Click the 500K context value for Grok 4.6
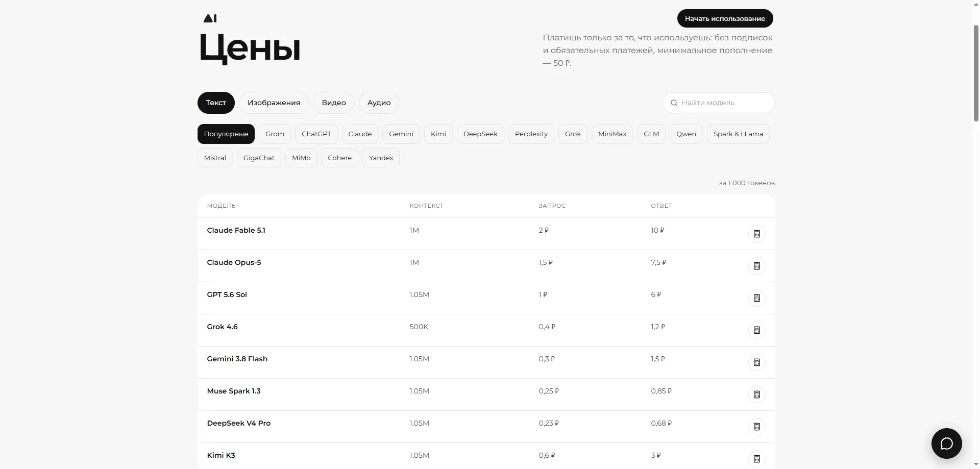Image resolution: width=980 pixels, height=469 pixels. click(419, 327)
